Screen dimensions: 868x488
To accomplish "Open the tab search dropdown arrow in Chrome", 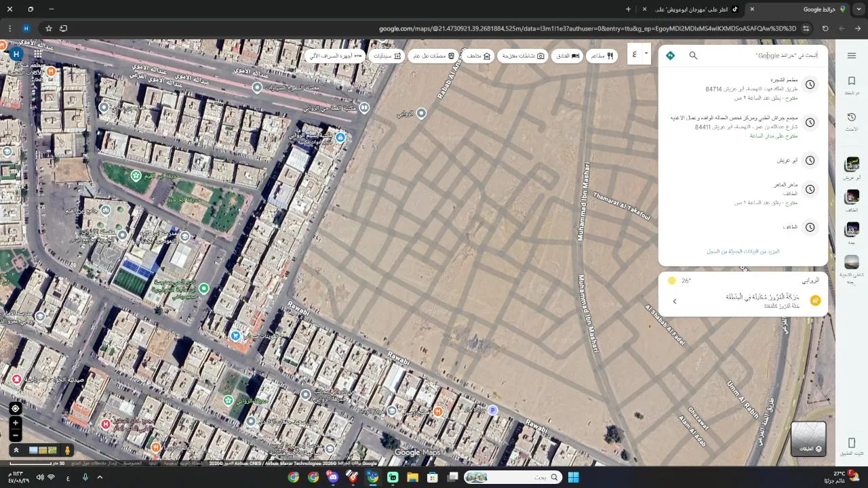I will click(x=859, y=9).
